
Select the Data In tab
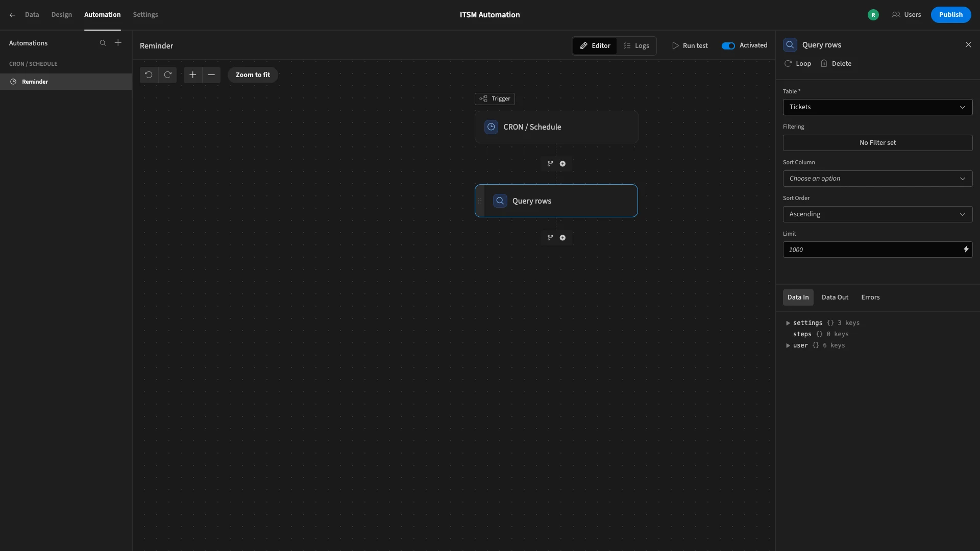click(x=798, y=297)
